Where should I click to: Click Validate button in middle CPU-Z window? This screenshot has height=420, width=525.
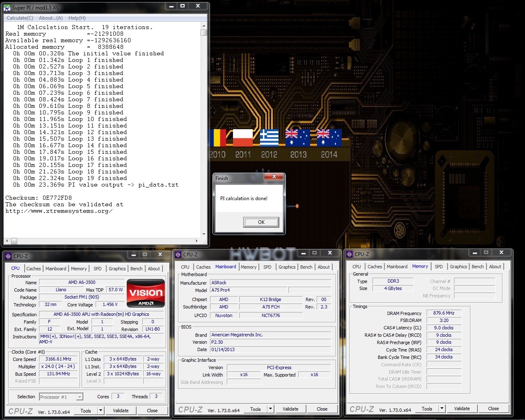click(290, 409)
